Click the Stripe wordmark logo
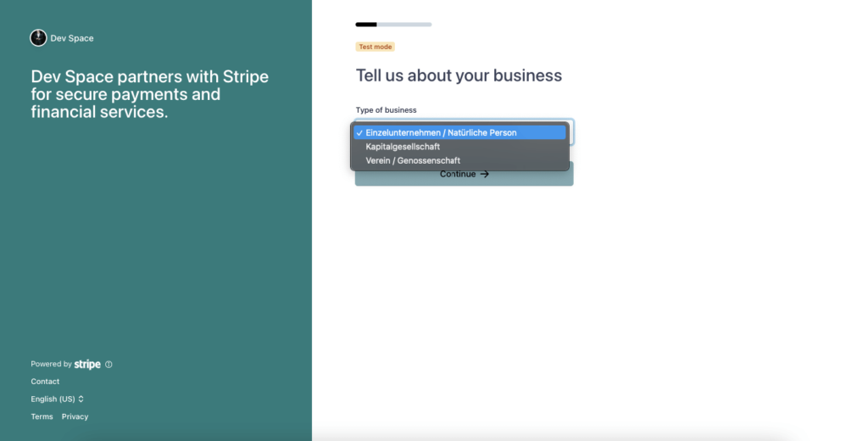 tap(87, 364)
